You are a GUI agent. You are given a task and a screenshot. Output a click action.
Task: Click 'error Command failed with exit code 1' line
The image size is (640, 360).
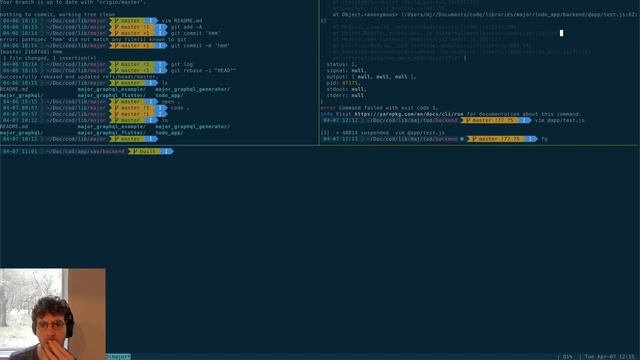379,108
